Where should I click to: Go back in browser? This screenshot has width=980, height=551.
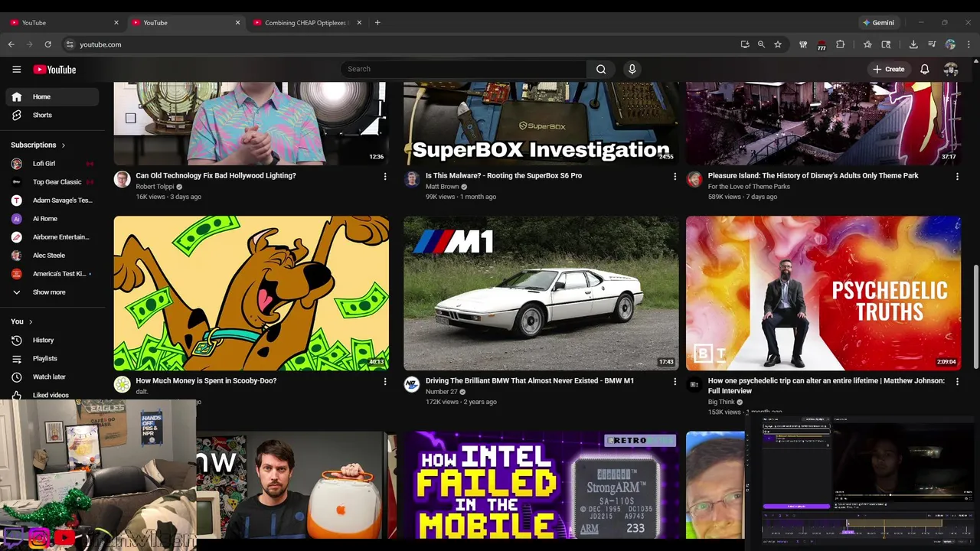pyautogui.click(x=11, y=44)
